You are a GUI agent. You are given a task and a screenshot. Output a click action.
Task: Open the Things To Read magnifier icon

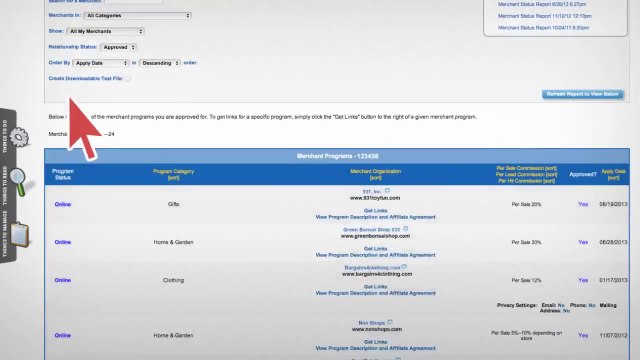coord(19,181)
